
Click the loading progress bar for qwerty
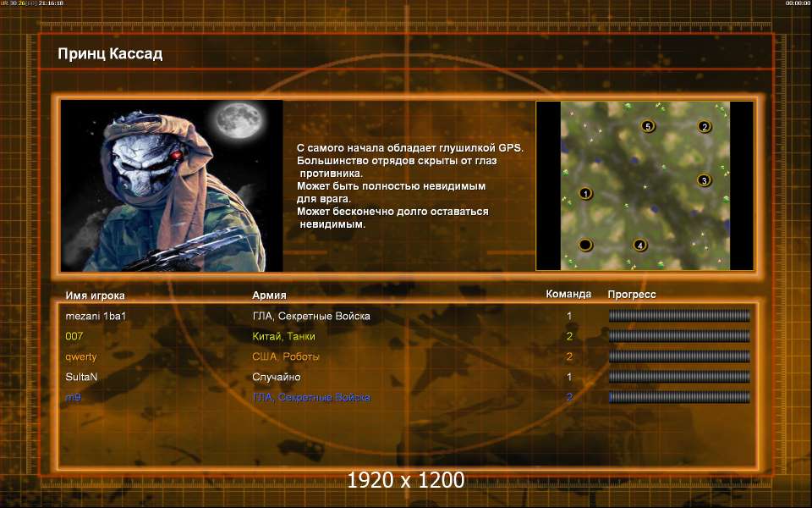[679, 356]
